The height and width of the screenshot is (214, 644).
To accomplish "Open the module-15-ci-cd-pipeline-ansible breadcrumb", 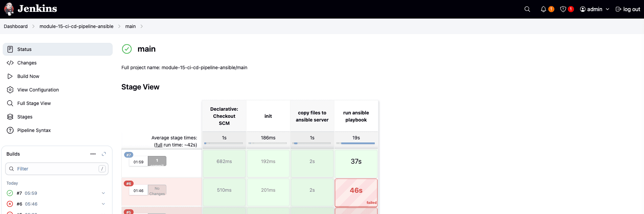I will click(x=76, y=26).
